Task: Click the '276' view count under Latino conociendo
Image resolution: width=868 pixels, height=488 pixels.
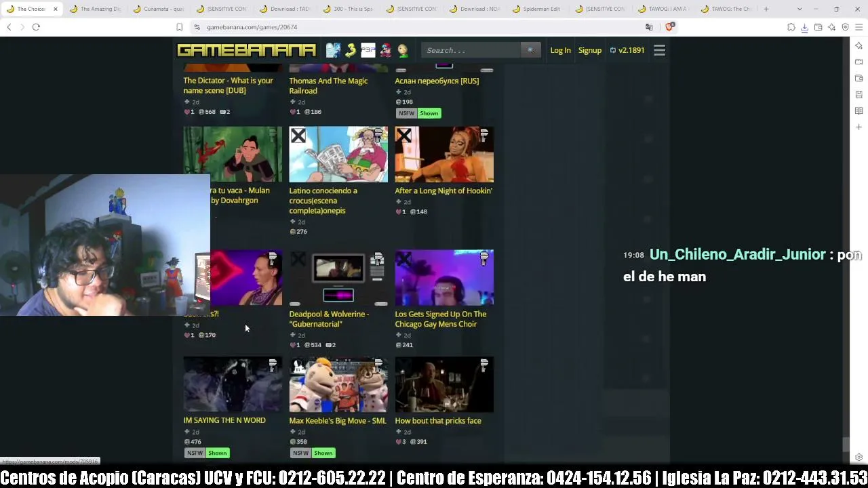Action: point(298,232)
